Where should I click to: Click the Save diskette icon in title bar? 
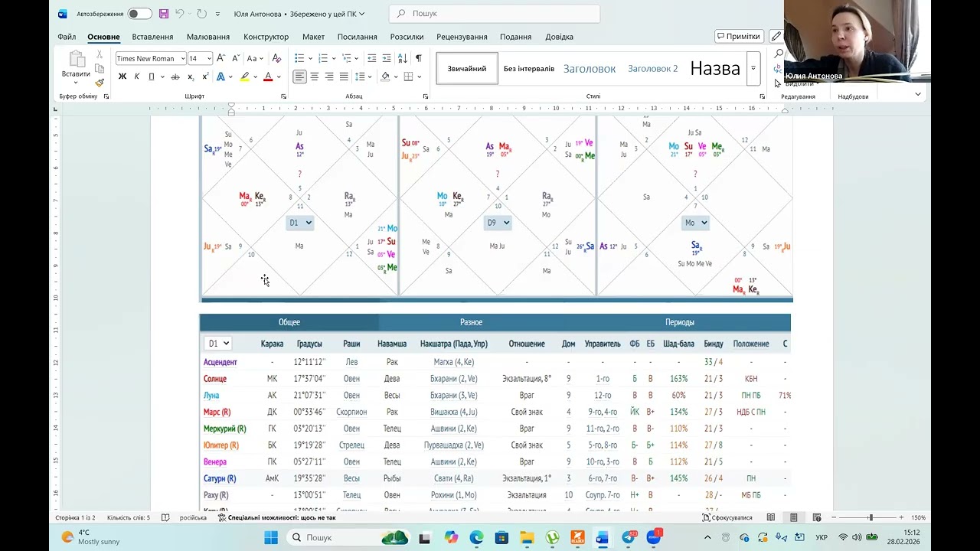(x=164, y=14)
